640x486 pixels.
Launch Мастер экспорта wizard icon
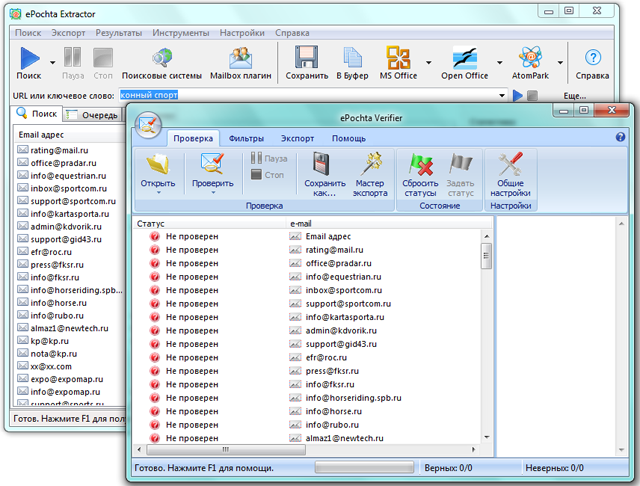(x=371, y=164)
